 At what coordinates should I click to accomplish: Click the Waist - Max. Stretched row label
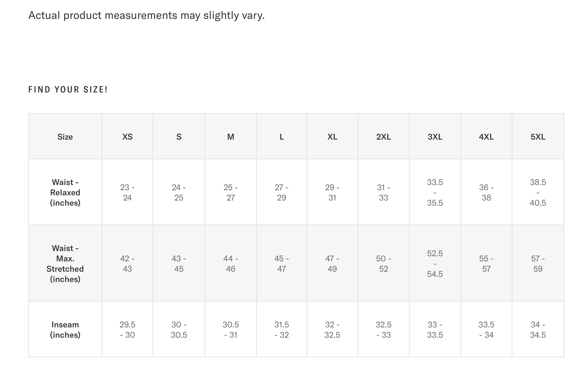(x=65, y=264)
